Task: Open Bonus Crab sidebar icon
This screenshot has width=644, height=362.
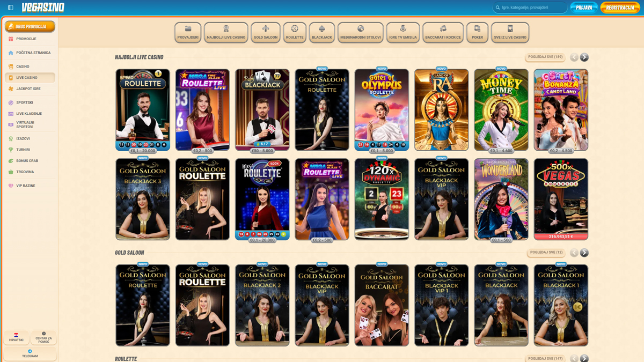Action: pos(11,161)
